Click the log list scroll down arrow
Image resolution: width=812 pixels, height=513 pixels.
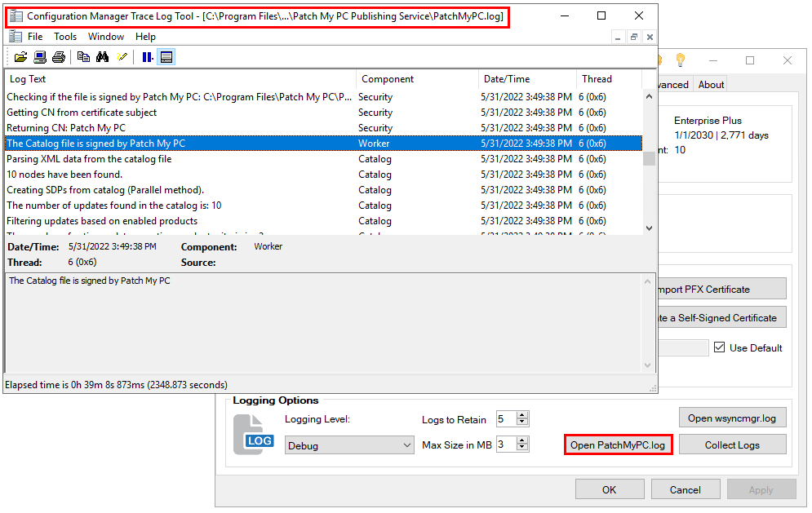(x=649, y=228)
